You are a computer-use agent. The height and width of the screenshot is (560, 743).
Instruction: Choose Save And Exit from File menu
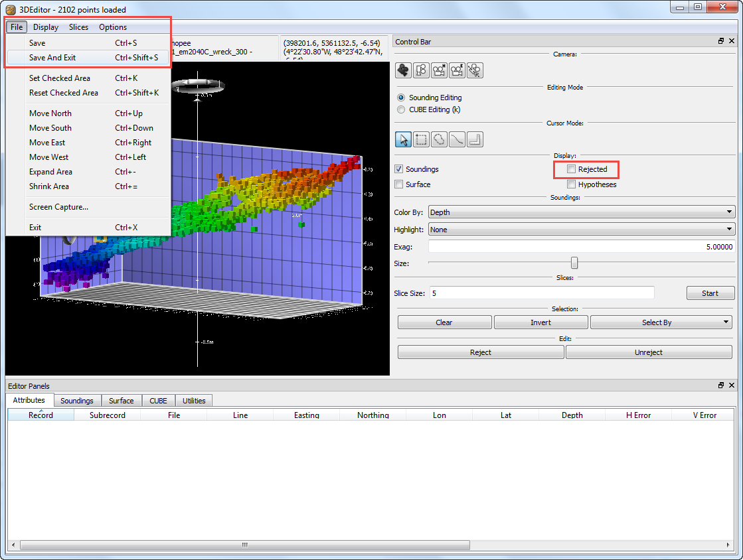[52, 58]
